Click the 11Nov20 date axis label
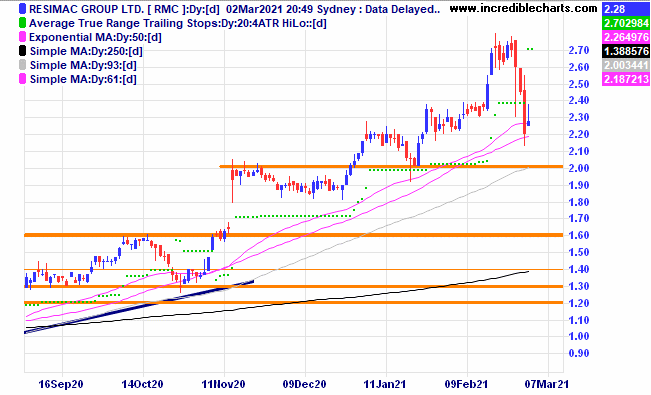Screen dimensions: 651x395 223,384
